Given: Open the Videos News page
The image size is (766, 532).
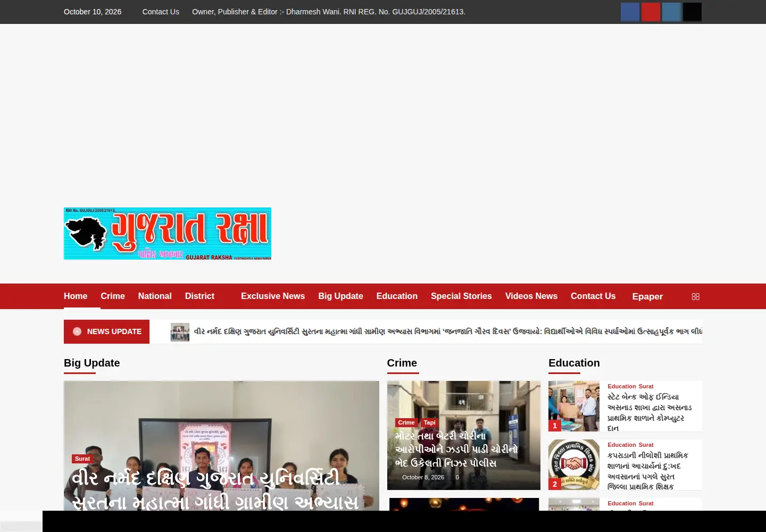Looking at the screenshot, I should coord(531,296).
